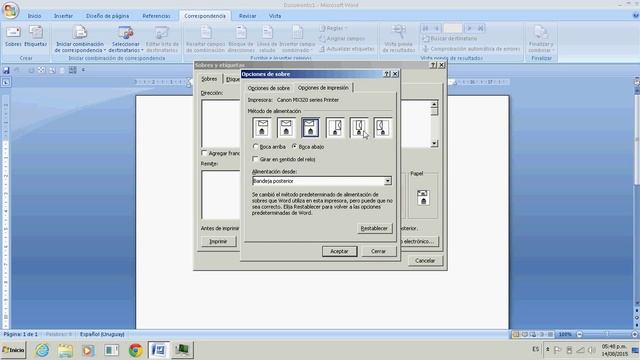This screenshot has width=640, height=360.
Task: Click the Dirección scrollbar up arrow
Action: tap(434, 104)
